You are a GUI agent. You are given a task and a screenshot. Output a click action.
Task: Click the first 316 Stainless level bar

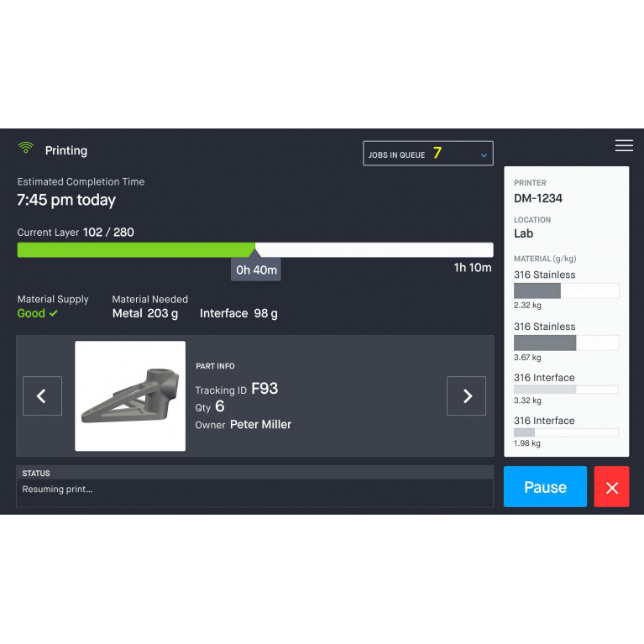point(567,291)
